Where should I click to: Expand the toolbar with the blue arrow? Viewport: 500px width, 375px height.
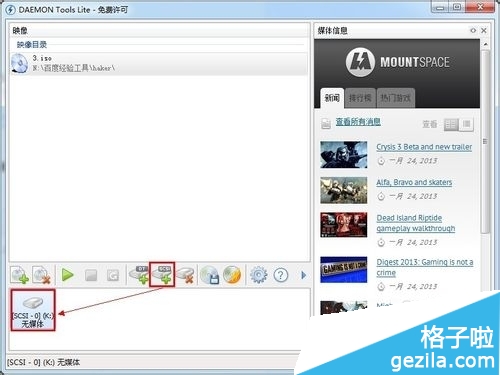point(303,275)
